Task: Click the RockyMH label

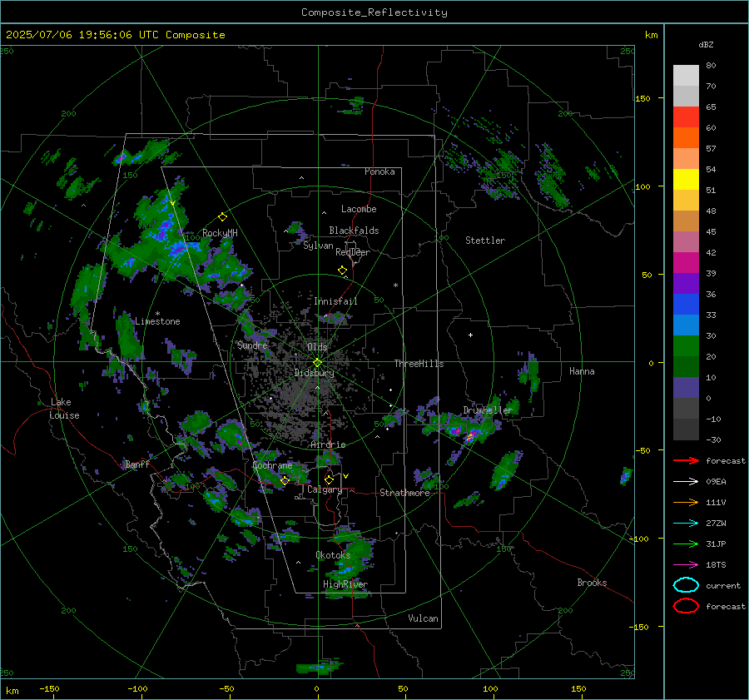Action: (220, 233)
